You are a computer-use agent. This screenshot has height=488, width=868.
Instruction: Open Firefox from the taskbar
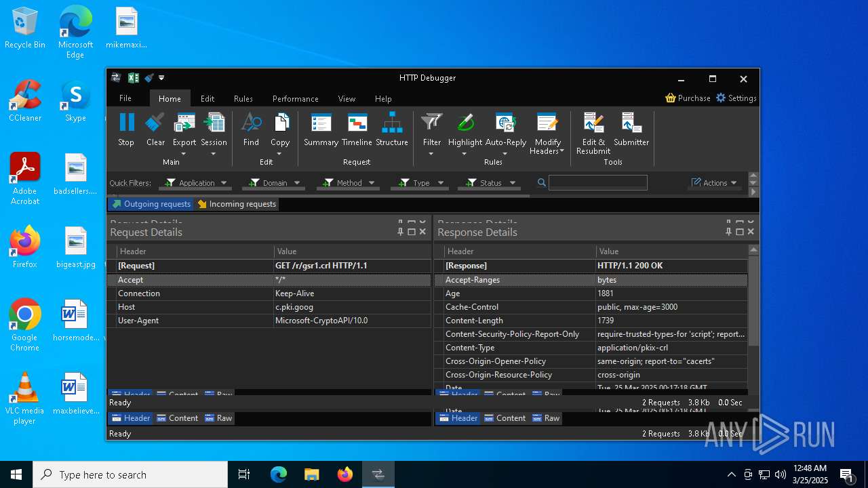(x=345, y=474)
